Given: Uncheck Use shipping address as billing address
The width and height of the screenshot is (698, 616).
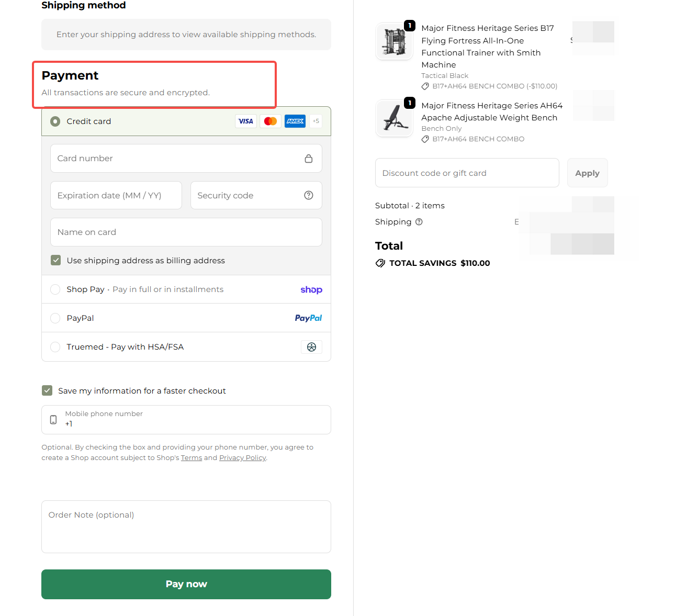Looking at the screenshot, I should click(56, 261).
